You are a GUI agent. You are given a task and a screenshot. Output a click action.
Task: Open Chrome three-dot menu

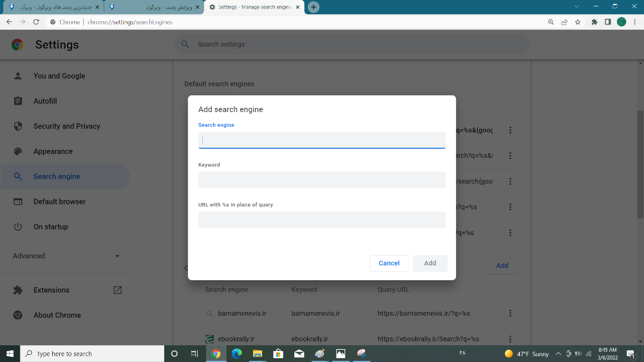click(x=635, y=22)
